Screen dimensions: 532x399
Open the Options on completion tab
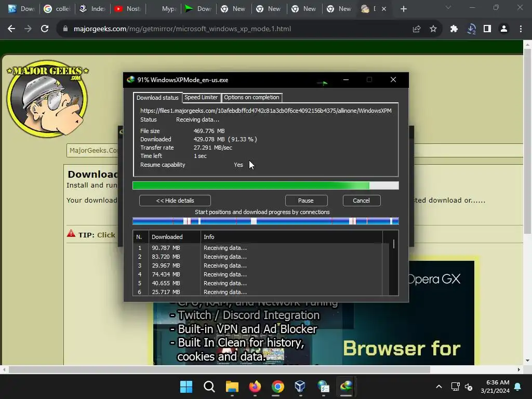(x=251, y=97)
